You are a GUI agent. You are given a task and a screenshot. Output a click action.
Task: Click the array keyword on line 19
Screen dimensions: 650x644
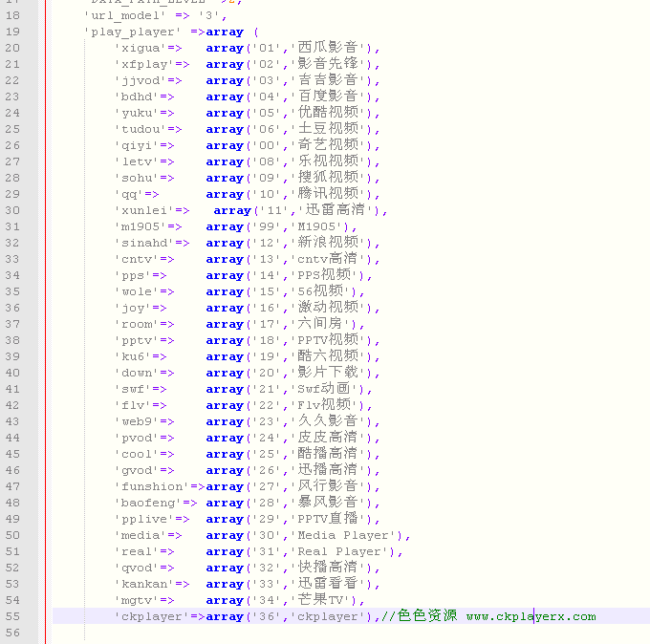coord(225,32)
